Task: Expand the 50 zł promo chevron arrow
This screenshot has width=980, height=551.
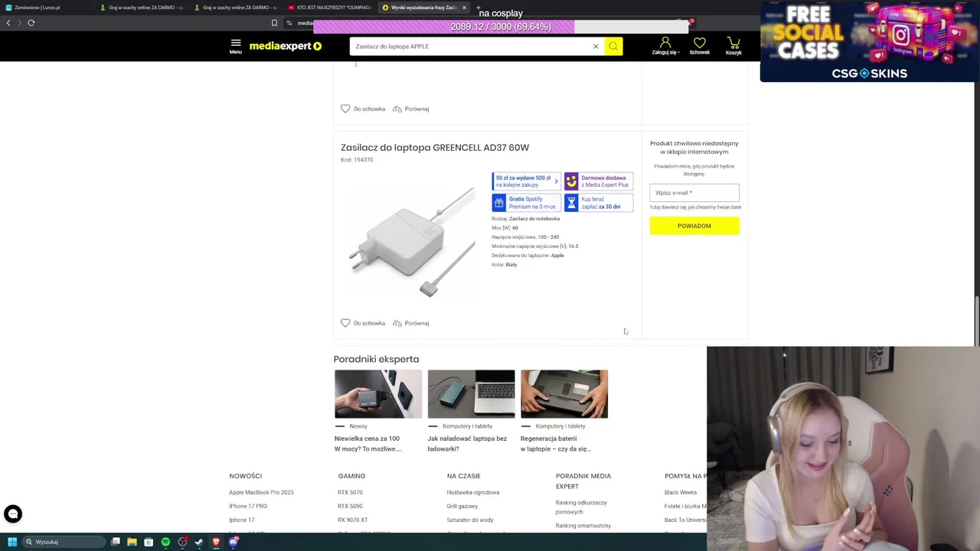Action: [556, 181]
